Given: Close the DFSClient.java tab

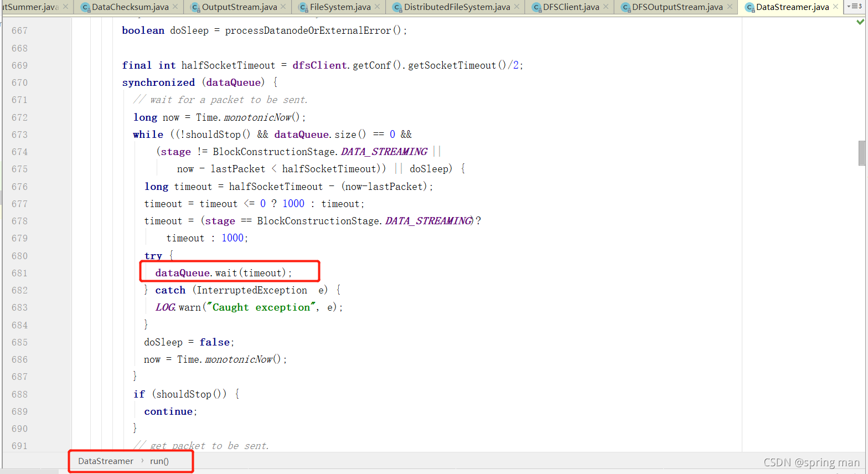Looking at the screenshot, I should coord(606,7).
